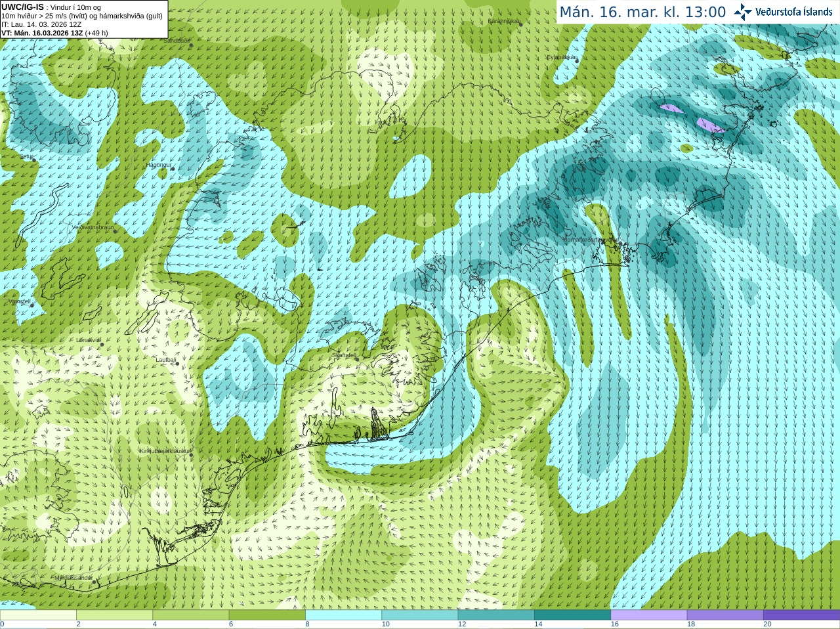This screenshot has height=629, width=840.
Task: Click the Laufbali station label
Action: pyautogui.click(x=166, y=360)
